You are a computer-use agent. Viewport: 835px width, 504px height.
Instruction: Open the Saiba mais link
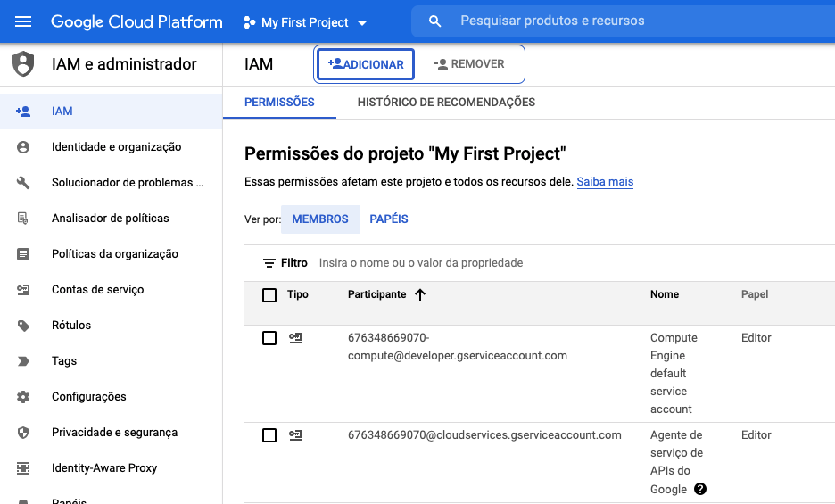point(605,182)
